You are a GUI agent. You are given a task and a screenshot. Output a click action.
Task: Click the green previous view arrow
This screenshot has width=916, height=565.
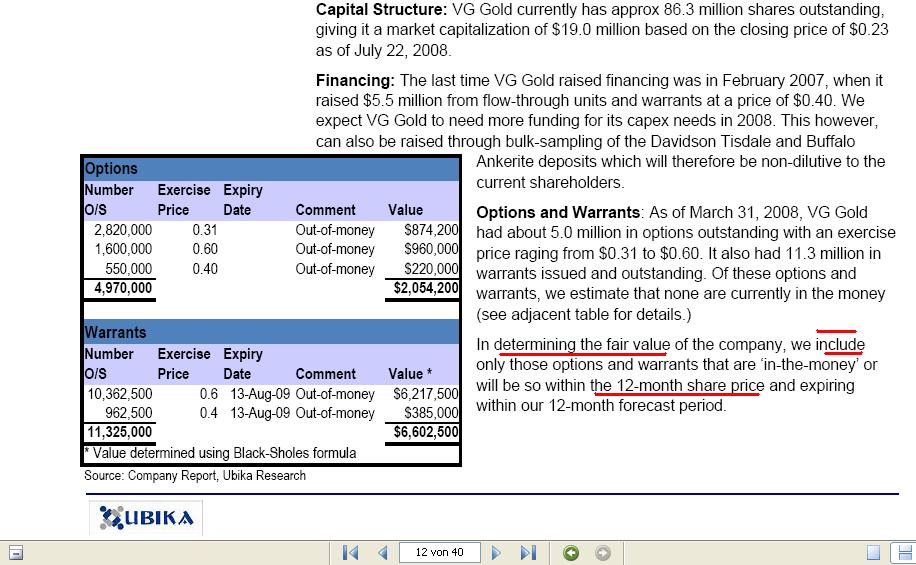point(571,552)
